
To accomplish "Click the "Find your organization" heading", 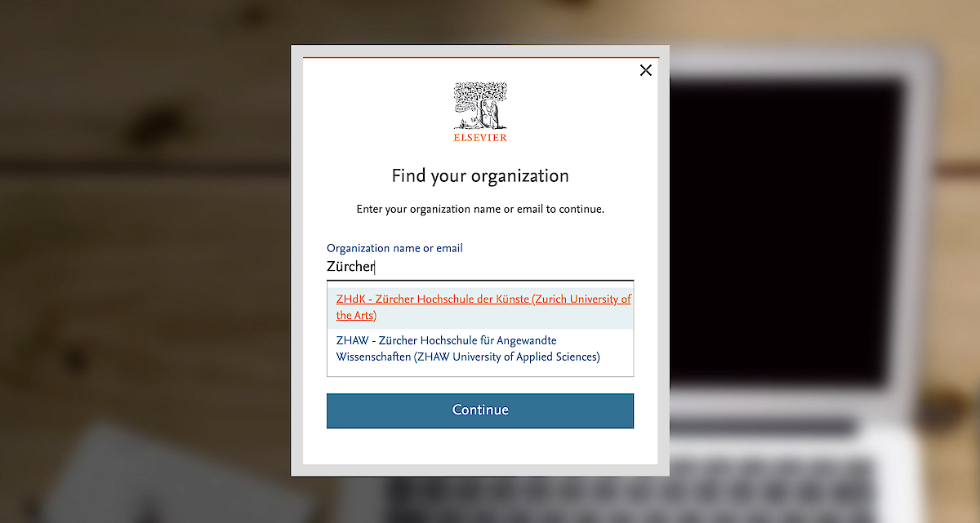I will pyautogui.click(x=480, y=176).
